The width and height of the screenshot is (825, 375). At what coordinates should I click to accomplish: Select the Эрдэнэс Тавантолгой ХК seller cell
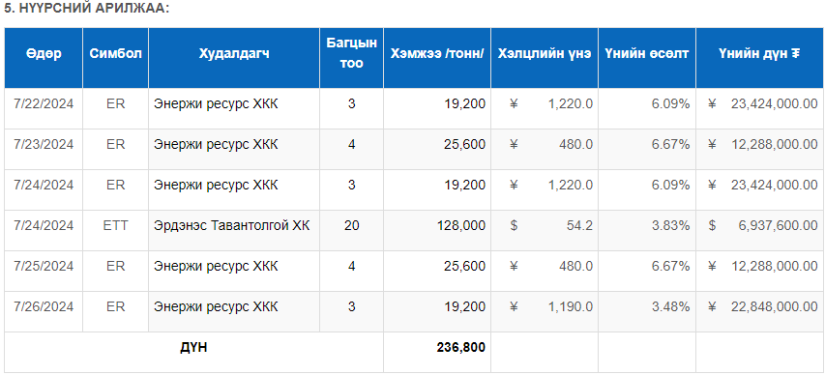[x=234, y=230]
